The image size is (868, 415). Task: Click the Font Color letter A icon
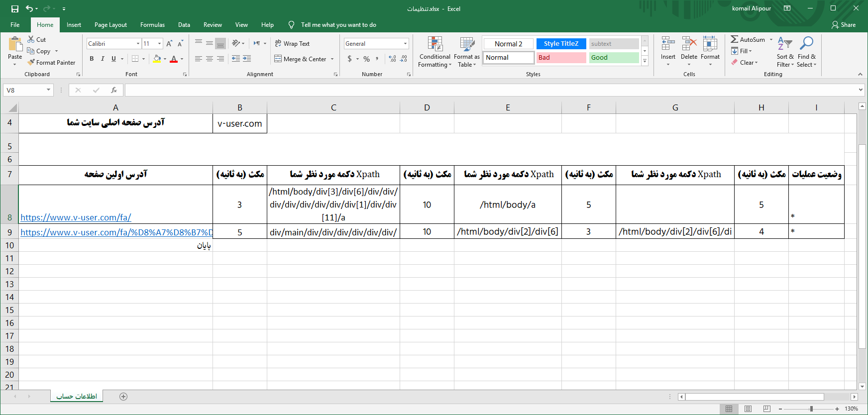point(174,59)
